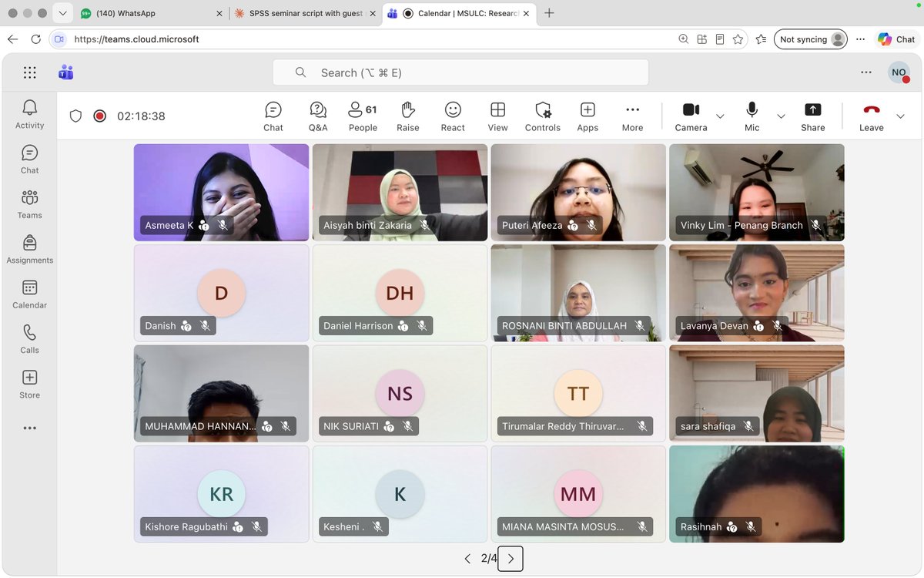
Task: Raise your hand in the meeting
Action: tap(408, 116)
